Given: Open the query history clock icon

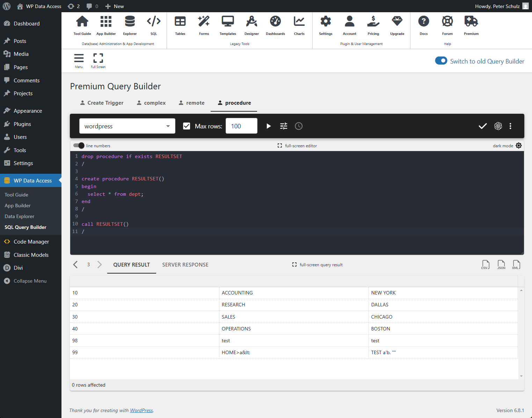Looking at the screenshot, I should click(299, 126).
